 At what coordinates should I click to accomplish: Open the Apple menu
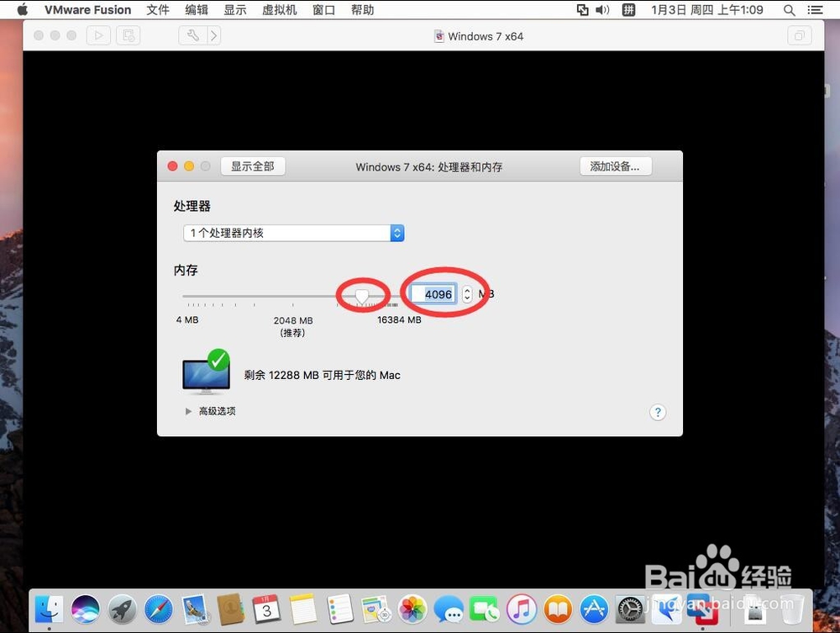click(22, 9)
